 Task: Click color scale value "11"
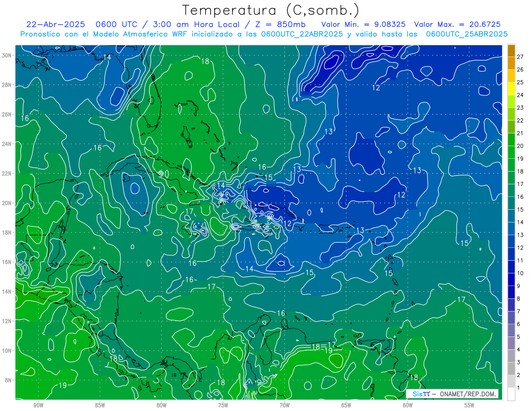[520, 261]
